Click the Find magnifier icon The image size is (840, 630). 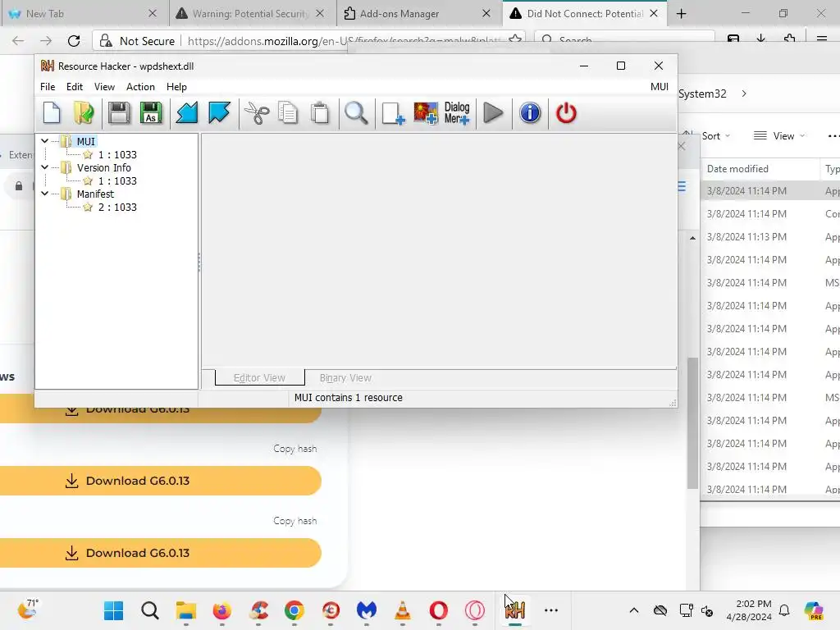point(356,113)
